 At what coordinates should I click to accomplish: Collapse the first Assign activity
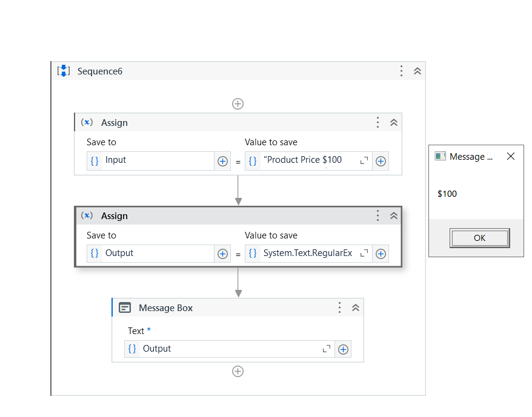394,122
